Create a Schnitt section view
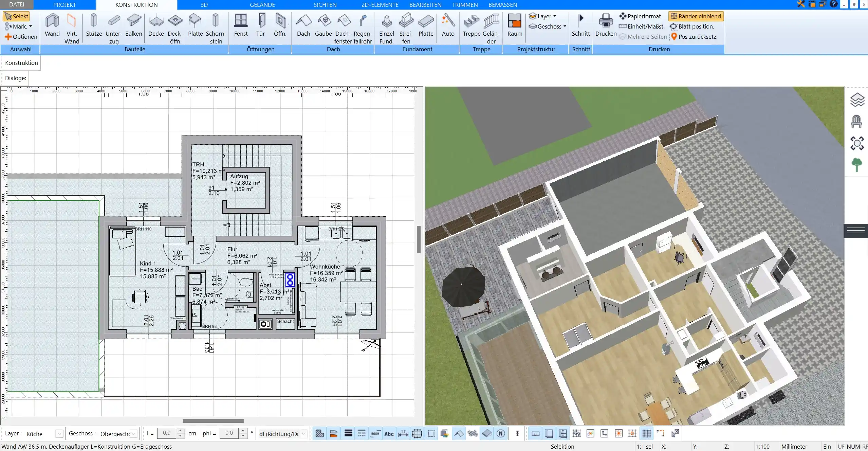Screen dimensions: 868x451 click(581, 25)
